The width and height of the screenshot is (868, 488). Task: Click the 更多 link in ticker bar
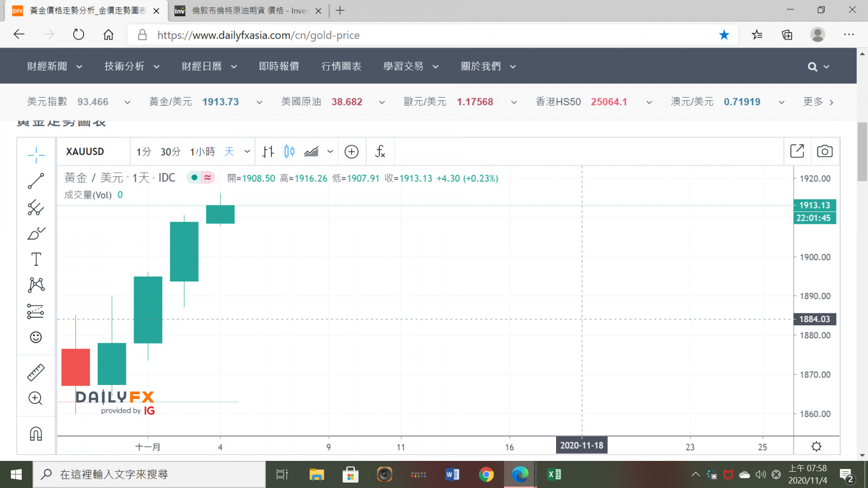818,102
